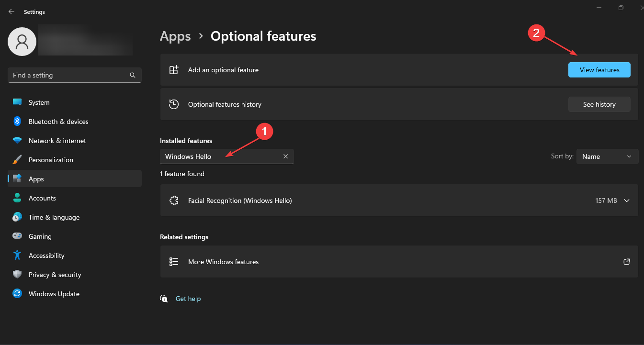Viewport: 644px width, 345px height.
Task: Select Time & language category
Action: (x=75, y=217)
